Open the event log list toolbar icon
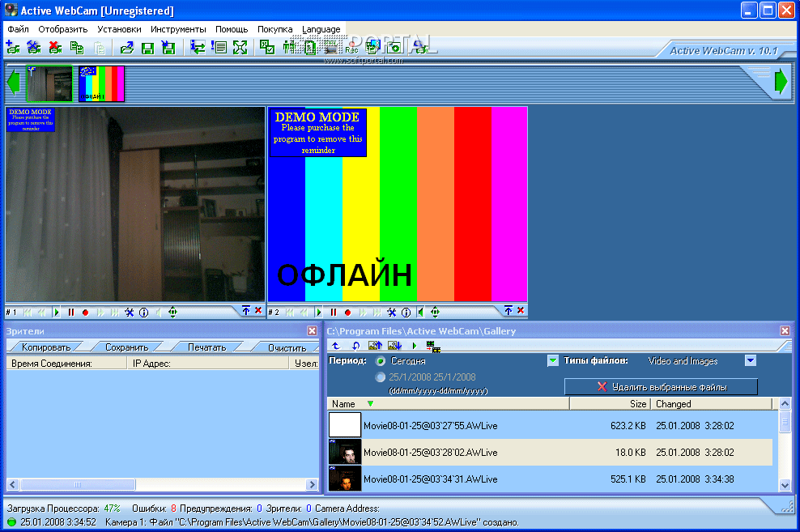Screen dimensions: 800x532 219,48
